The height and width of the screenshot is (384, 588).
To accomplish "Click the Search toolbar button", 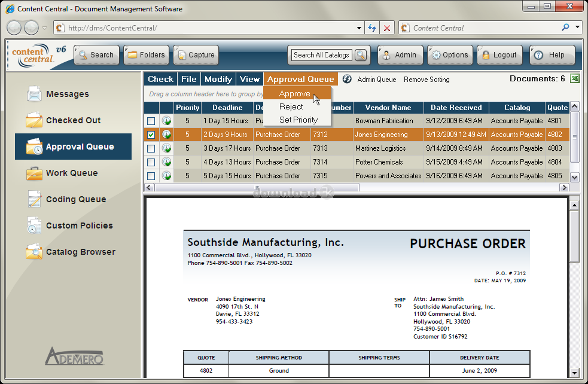I will click(97, 55).
